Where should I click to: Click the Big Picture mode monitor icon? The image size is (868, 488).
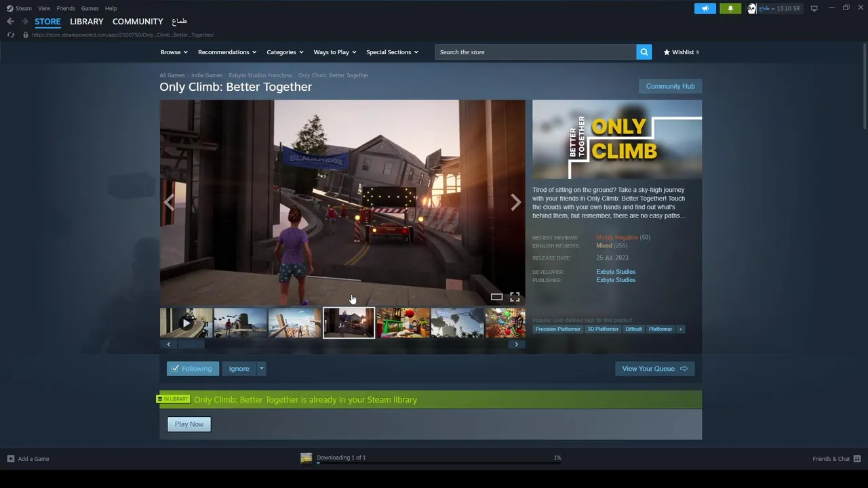(x=814, y=8)
